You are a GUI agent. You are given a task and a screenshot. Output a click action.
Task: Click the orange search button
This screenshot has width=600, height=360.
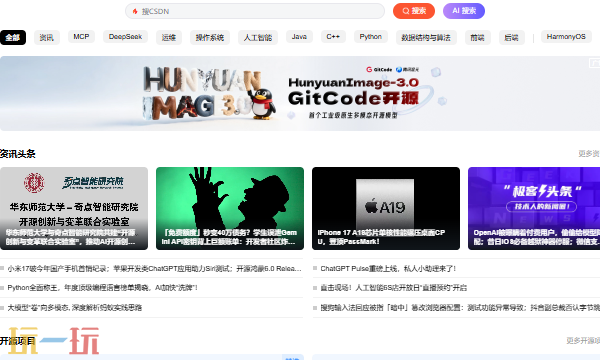click(x=414, y=11)
